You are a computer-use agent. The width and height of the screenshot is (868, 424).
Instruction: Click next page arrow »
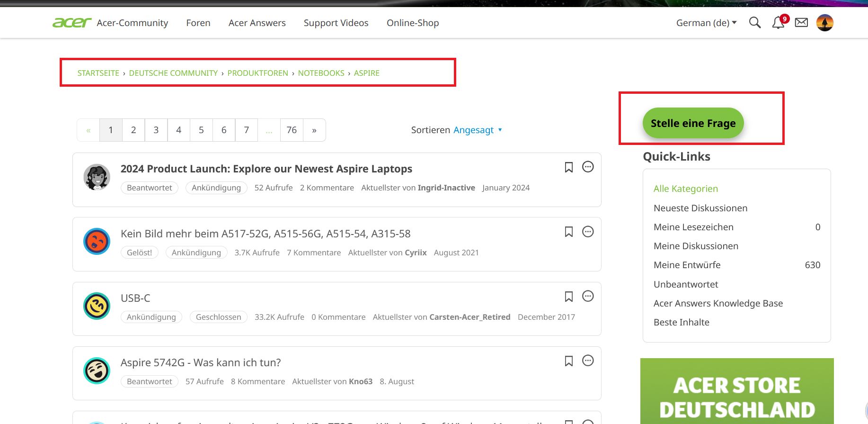click(314, 130)
